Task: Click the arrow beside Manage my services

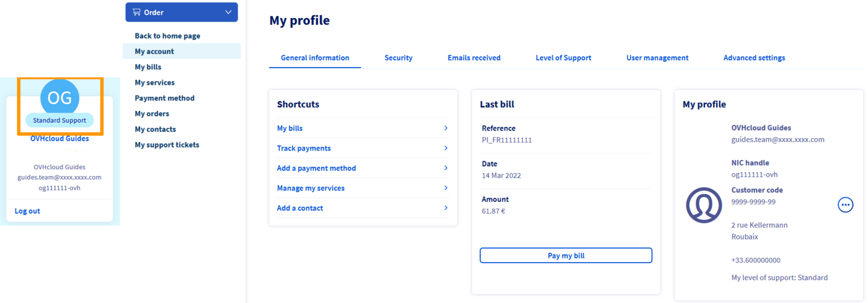Action: coord(446,188)
